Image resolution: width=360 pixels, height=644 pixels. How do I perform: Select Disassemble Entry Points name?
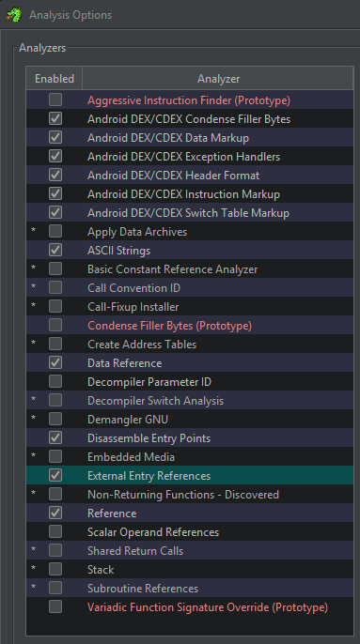point(149,438)
